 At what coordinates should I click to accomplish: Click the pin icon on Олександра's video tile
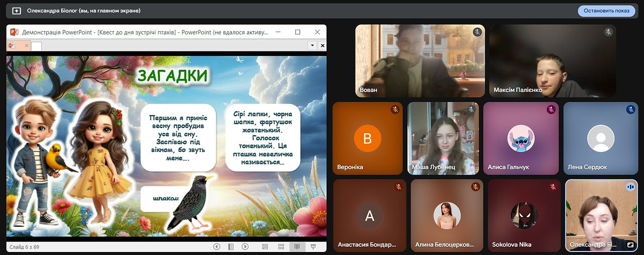[630, 245]
